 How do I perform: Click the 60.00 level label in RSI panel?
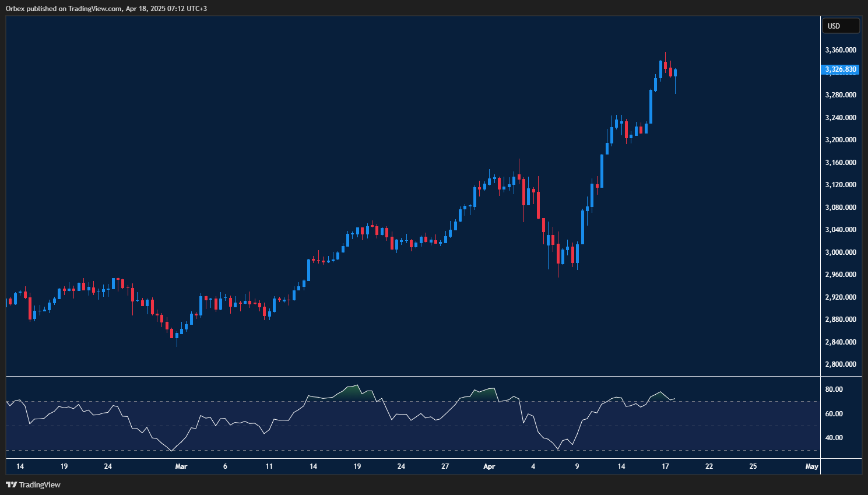coord(835,413)
